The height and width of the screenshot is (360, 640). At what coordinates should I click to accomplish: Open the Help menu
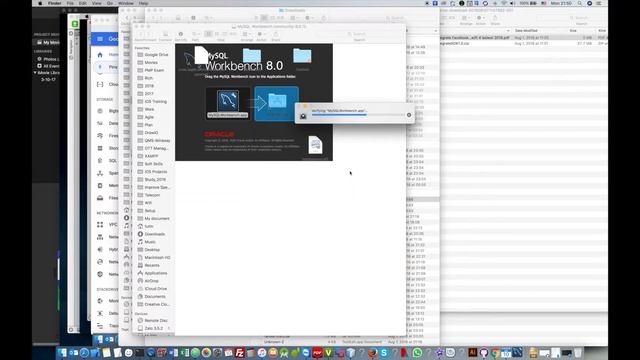coord(144,3)
